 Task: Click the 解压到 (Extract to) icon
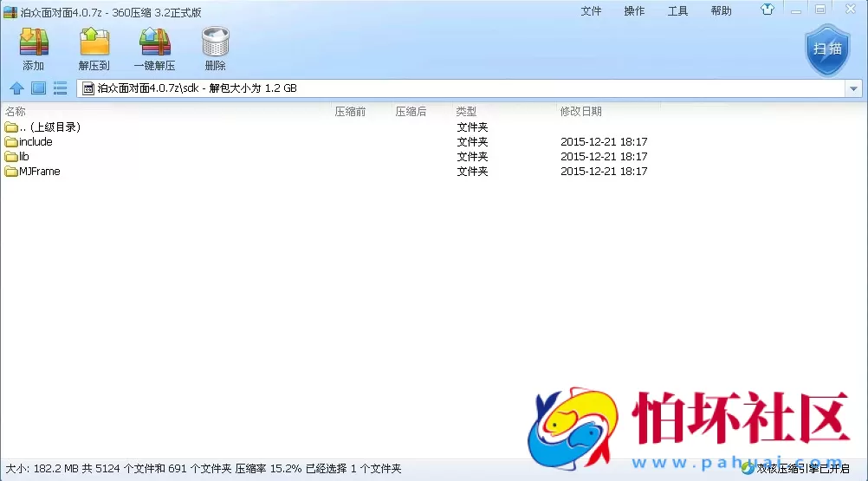coord(94,42)
